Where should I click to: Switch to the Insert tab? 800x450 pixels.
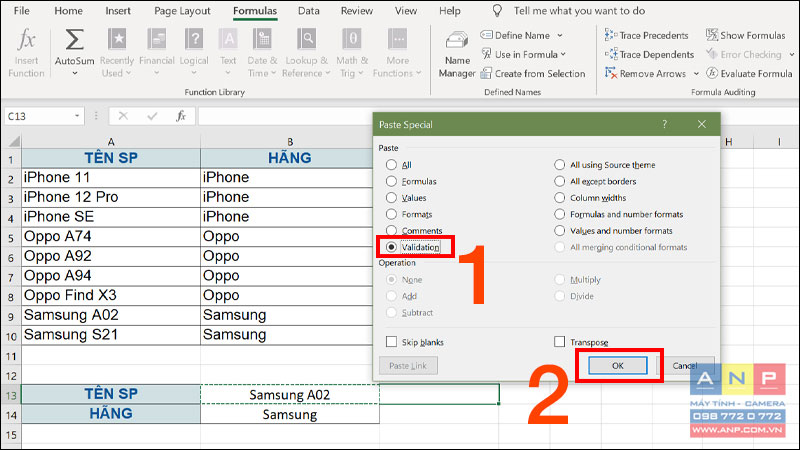[x=118, y=11]
